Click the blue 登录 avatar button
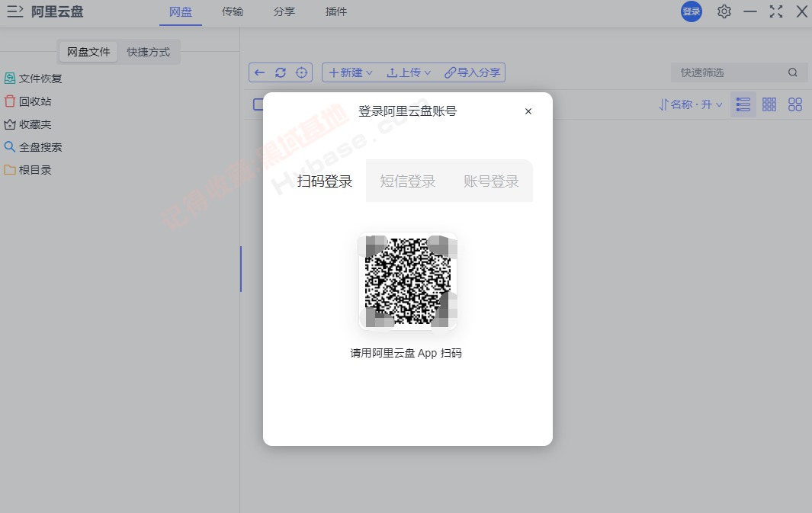812x513 pixels. (x=692, y=11)
